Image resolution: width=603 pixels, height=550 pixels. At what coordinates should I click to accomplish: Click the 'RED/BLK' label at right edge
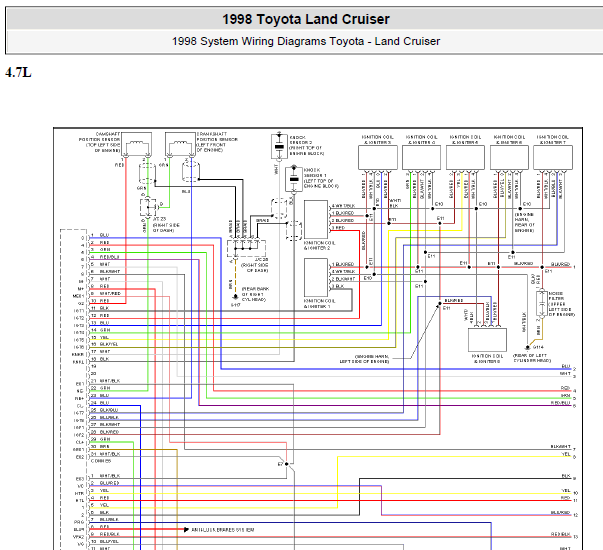(x=560, y=535)
